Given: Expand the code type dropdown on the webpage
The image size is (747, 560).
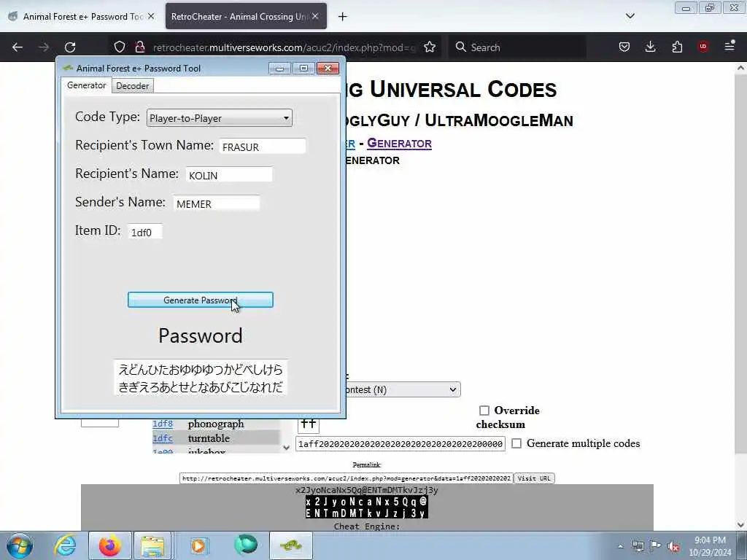Looking at the screenshot, I should pyautogui.click(x=403, y=389).
